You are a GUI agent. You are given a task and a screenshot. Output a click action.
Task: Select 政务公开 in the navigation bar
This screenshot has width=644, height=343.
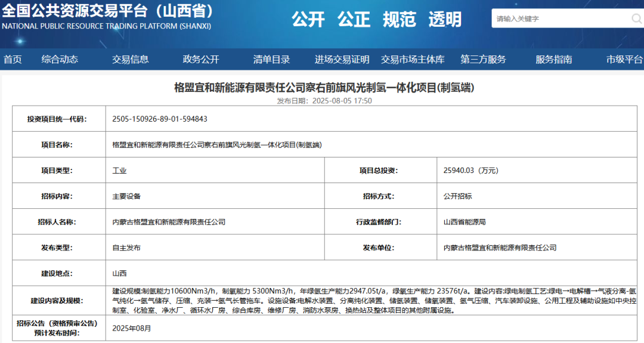tap(201, 59)
